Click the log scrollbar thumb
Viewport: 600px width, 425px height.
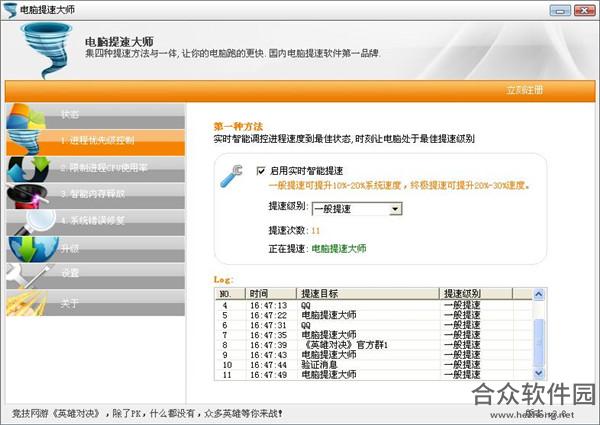(539, 342)
